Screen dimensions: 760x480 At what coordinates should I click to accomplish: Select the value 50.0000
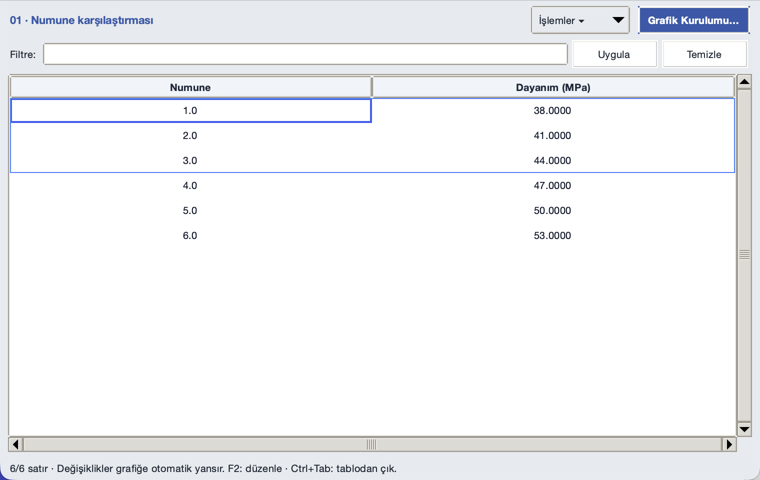(x=553, y=210)
